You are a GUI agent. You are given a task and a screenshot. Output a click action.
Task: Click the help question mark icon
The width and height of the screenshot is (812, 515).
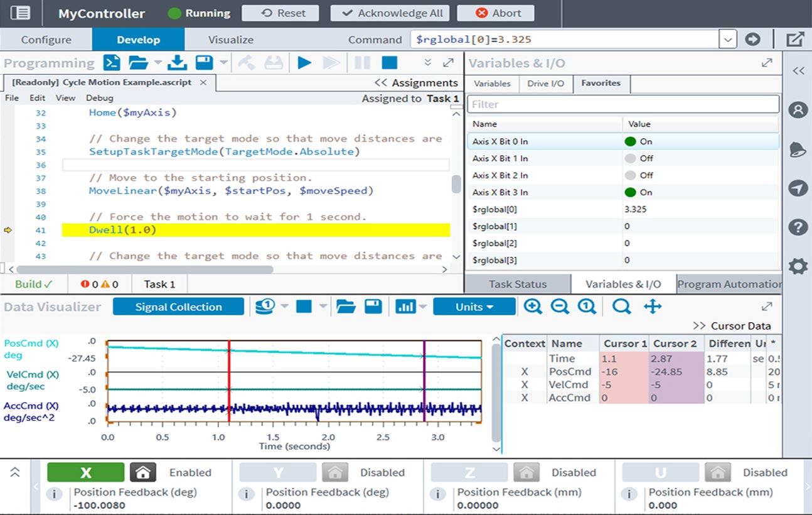[x=798, y=227]
